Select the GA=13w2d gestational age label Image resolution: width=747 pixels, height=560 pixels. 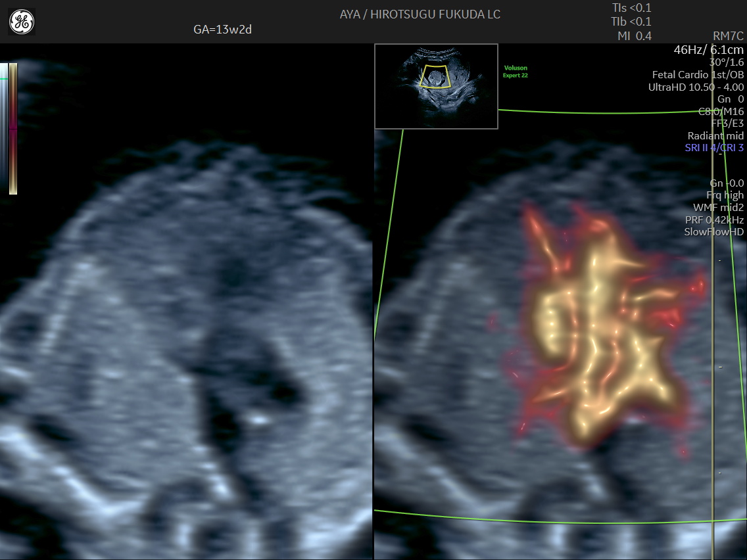click(224, 30)
